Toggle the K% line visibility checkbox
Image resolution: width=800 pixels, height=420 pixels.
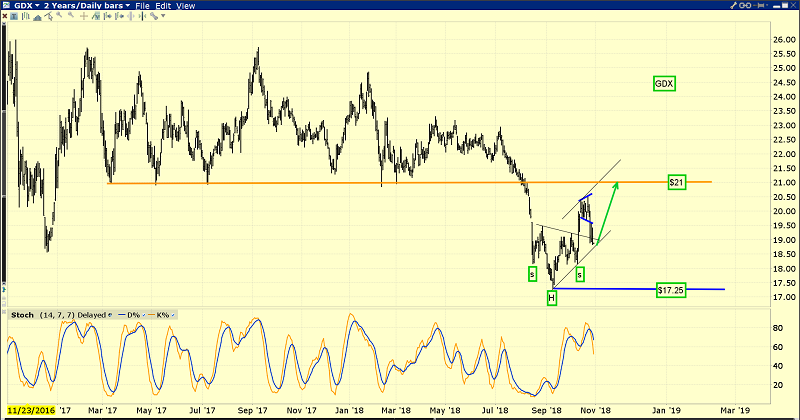pyautogui.click(x=172, y=315)
